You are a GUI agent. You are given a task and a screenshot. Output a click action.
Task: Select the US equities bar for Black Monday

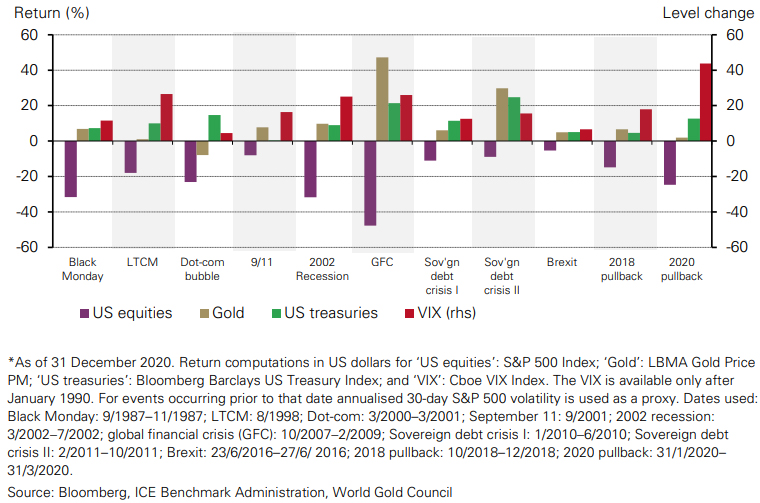pyautogui.click(x=70, y=169)
